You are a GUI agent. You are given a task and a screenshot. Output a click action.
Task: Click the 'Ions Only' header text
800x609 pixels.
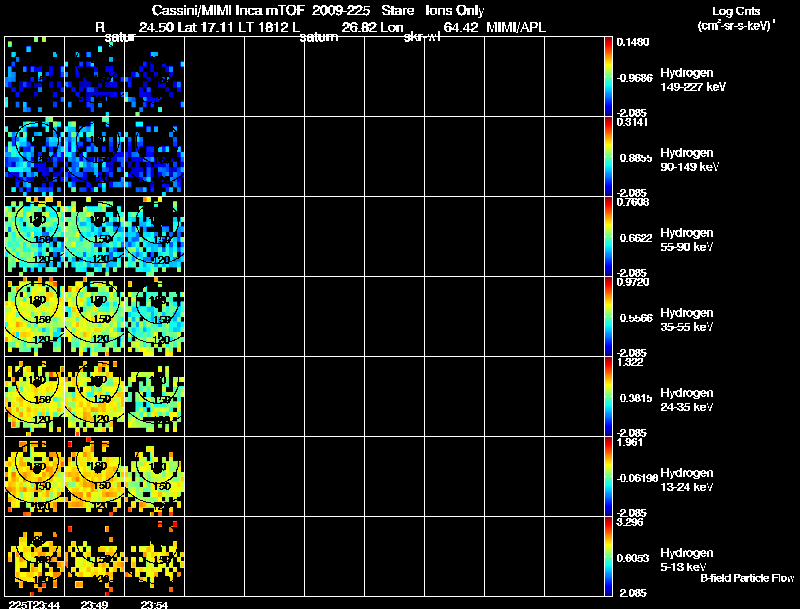click(454, 11)
